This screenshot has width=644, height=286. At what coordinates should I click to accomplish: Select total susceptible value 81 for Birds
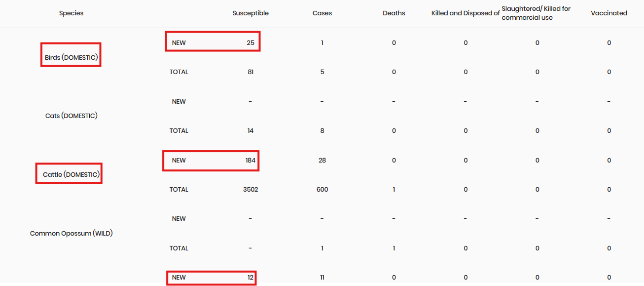(x=250, y=72)
